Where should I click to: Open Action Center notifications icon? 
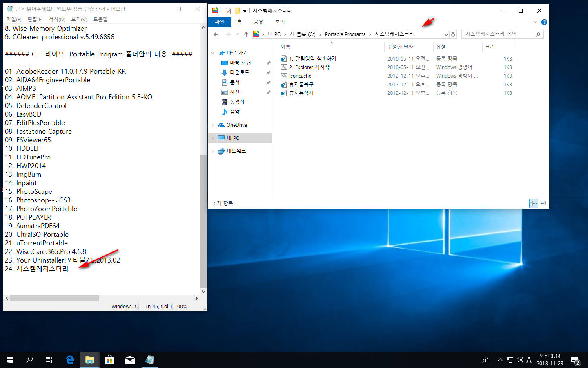(575, 360)
